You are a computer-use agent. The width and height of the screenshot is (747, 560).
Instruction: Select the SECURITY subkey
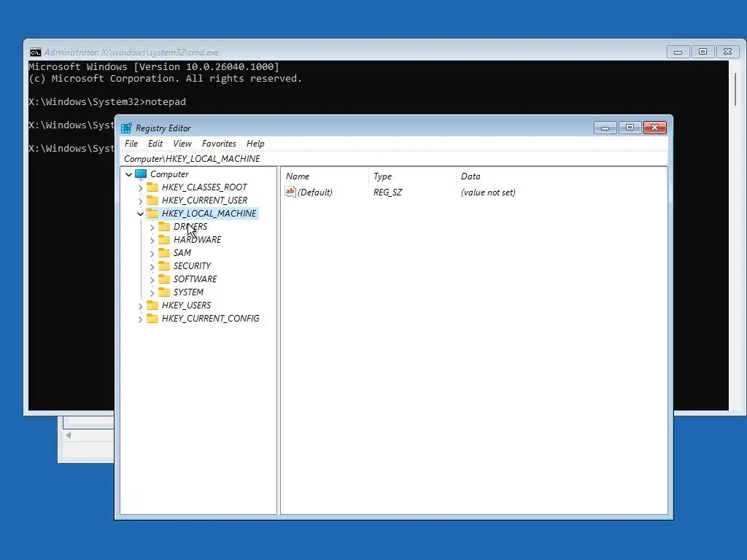(x=192, y=265)
